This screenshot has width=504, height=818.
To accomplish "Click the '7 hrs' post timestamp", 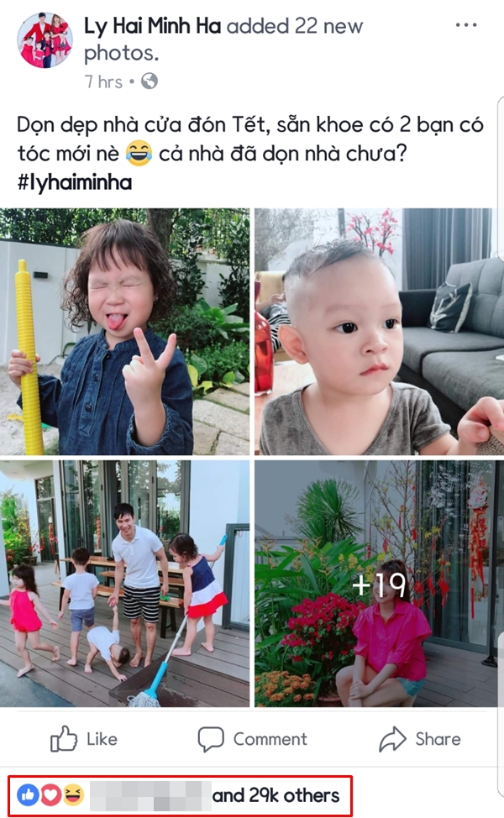I will coord(103,82).
